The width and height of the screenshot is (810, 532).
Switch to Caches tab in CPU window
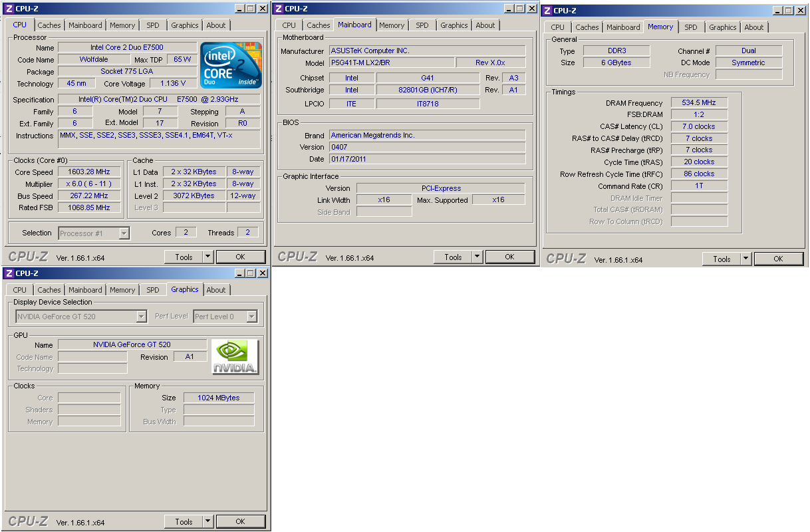tap(49, 25)
